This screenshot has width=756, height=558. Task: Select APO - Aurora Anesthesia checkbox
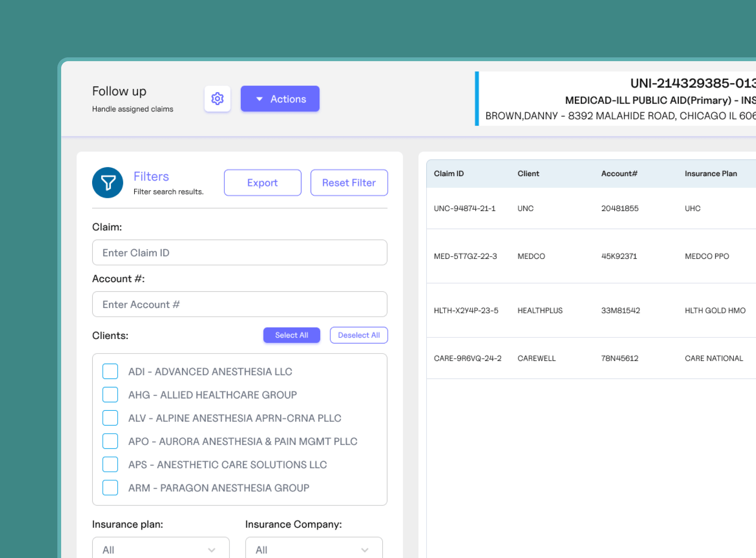pos(110,441)
